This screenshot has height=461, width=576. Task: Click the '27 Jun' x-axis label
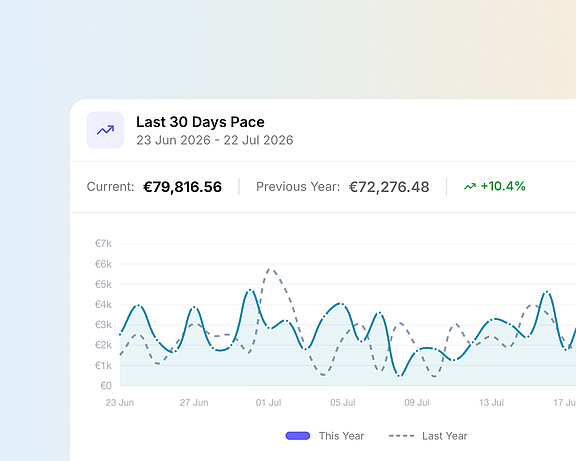[x=194, y=403]
